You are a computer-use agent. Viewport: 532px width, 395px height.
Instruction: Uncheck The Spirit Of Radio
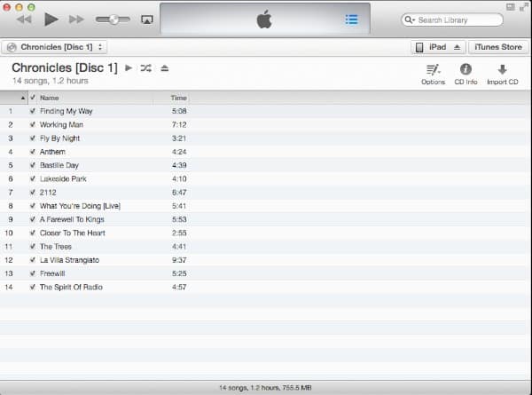pos(33,287)
